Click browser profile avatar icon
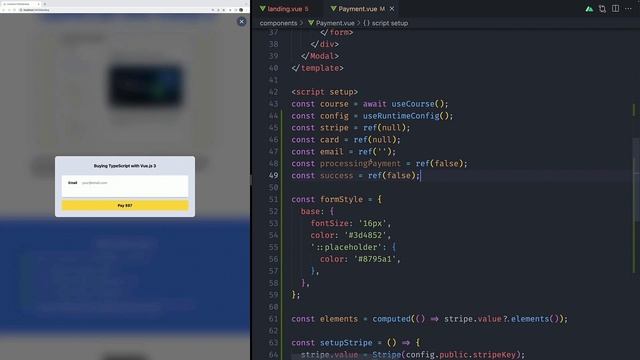This screenshot has height=360, width=640. click(x=242, y=10)
